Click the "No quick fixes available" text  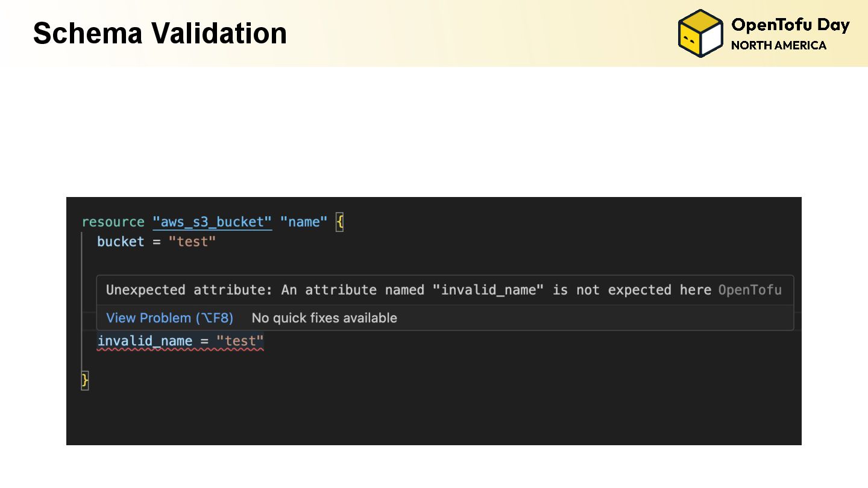coord(324,318)
